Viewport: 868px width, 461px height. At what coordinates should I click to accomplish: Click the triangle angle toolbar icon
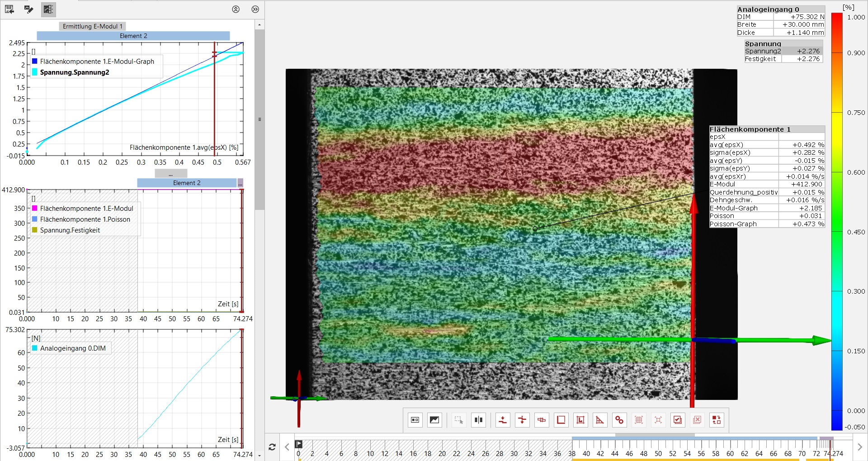pyautogui.click(x=600, y=420)
